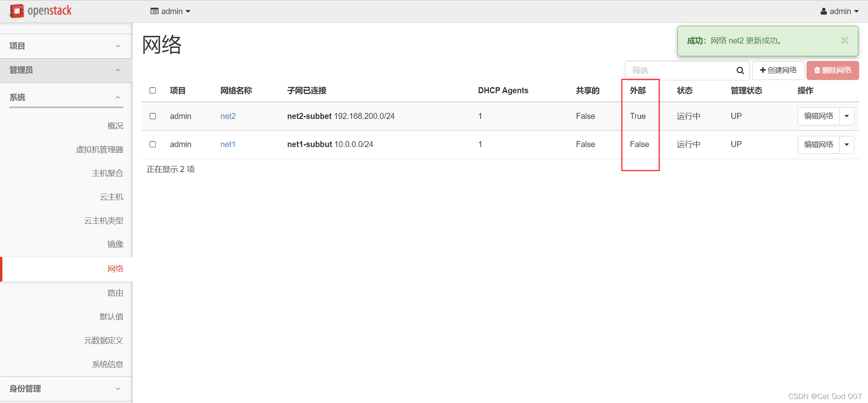Viewport: 868px width, 403px height.
Task: Open the net2 network link
Action: pyautogui.click(x=228, y=116)
